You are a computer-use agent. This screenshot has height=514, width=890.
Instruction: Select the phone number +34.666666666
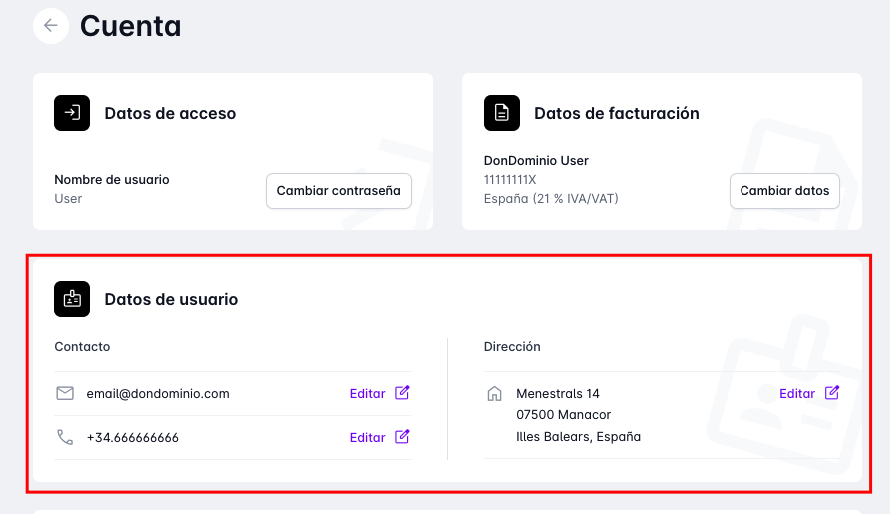133,437
